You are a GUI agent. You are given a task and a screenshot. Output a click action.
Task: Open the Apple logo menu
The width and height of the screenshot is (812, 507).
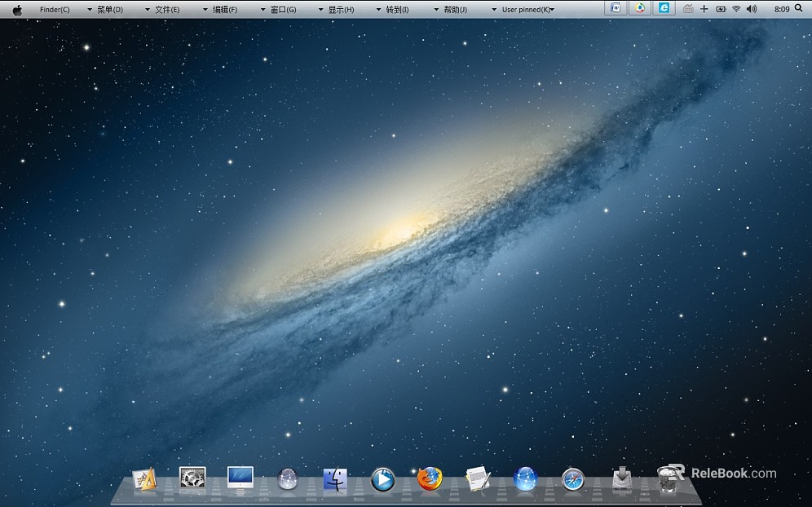coord(17,10)
